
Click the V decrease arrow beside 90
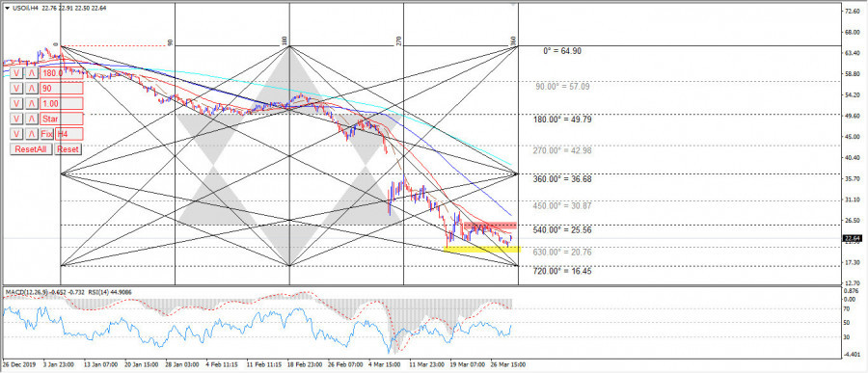click(x=16, y=88)
